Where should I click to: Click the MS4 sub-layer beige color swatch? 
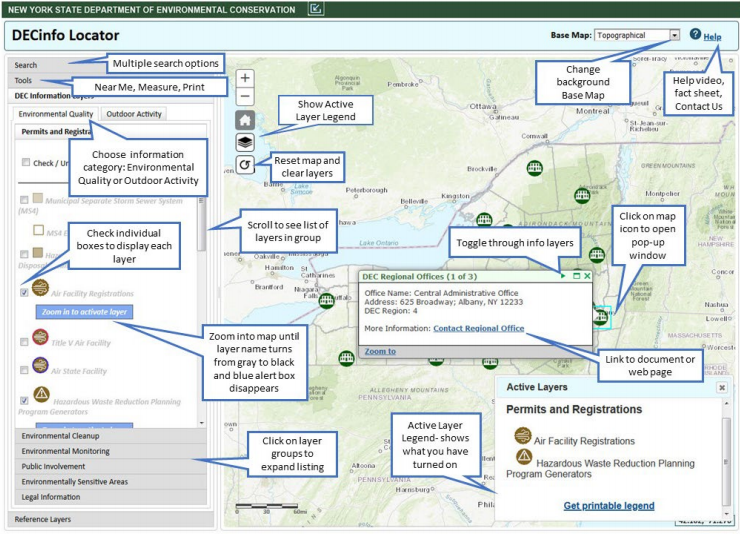coord(39,230)
